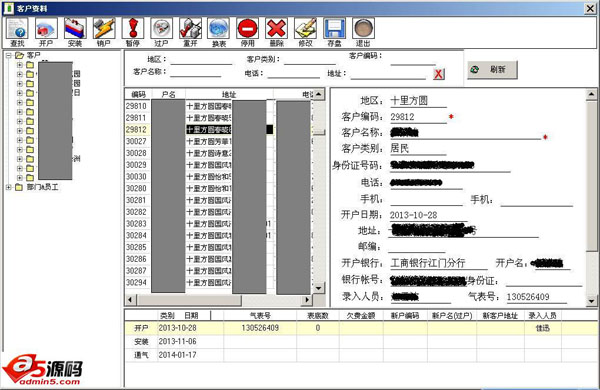600x390 pixels.
Task: Select the 客户 root folder
Action: tap(28, 55)
